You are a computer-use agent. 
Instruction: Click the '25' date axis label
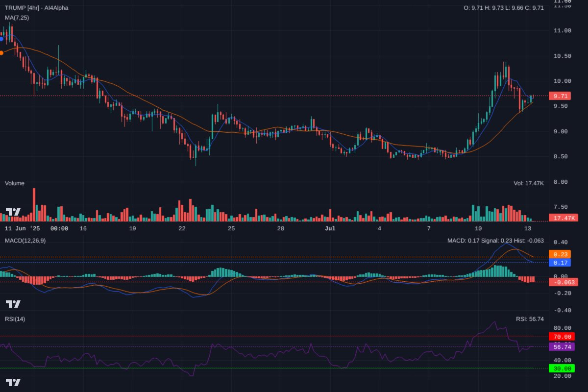231,228
